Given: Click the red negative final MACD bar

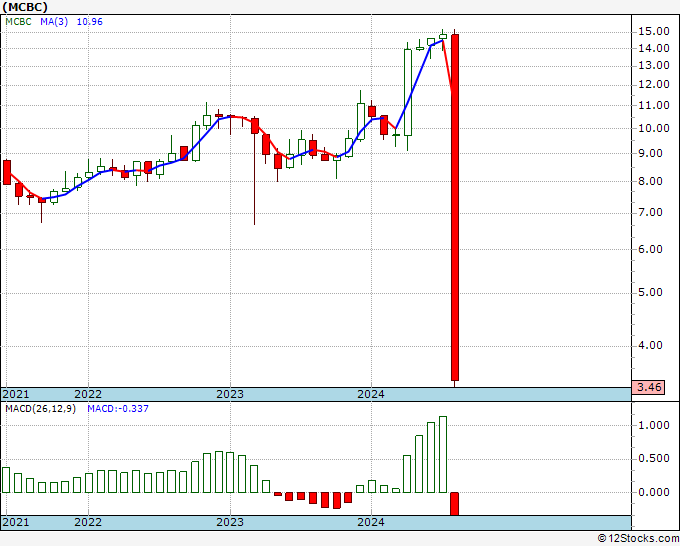Looking at the screenshot, I should click(454, 504).
